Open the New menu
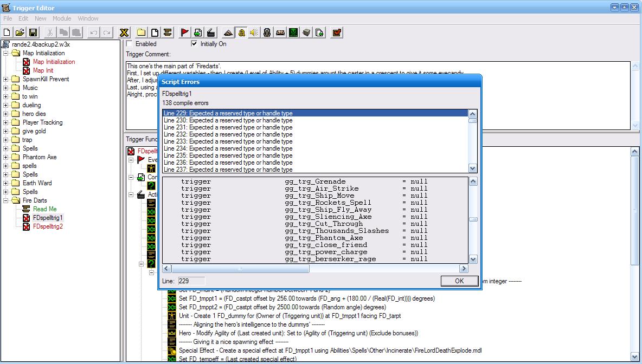 point(41,18)
